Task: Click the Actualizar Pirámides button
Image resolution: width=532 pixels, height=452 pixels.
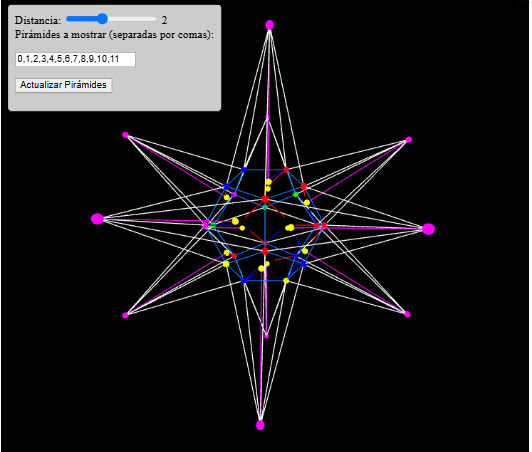Action: (x=63, y=85)
